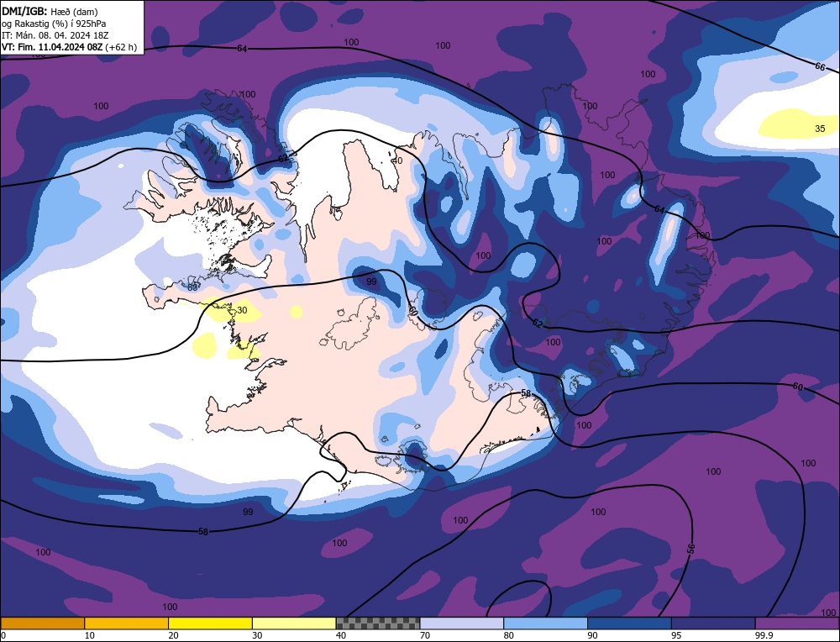The image size is (840, 642).
Task: Click the '99.9' legend tick label
Action: tap(763, 635)
